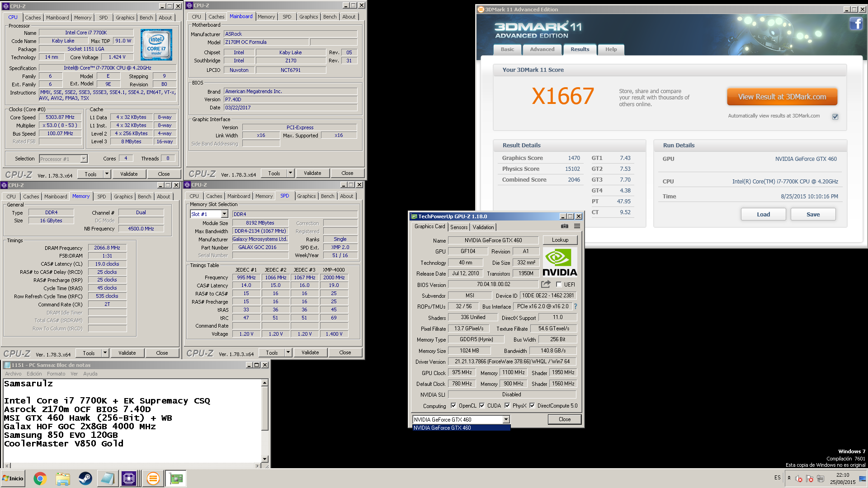This screenshot has height=488, width=868.
Task: Click GPU-Z title bar icon
Action: click(x=414, y=216)
